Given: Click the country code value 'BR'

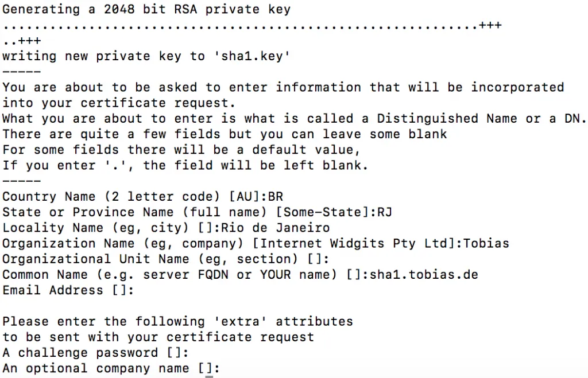Looking at the screenshot, I should (275, 197).
